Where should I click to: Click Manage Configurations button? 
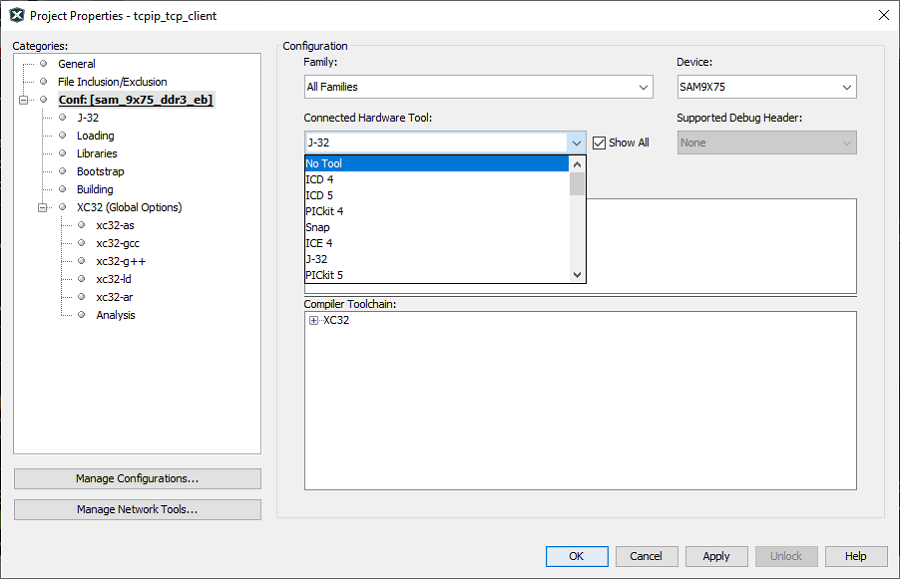tap(137, 479)
